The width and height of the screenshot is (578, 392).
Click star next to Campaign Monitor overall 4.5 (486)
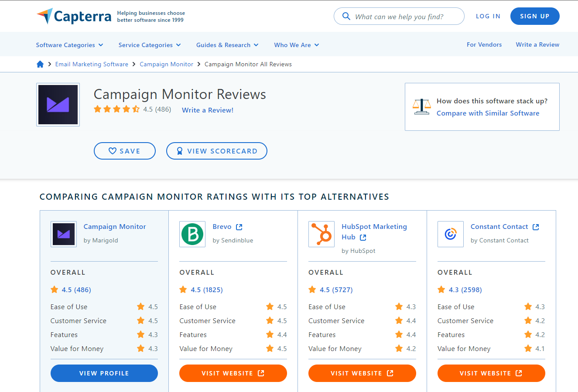[55, 290]
